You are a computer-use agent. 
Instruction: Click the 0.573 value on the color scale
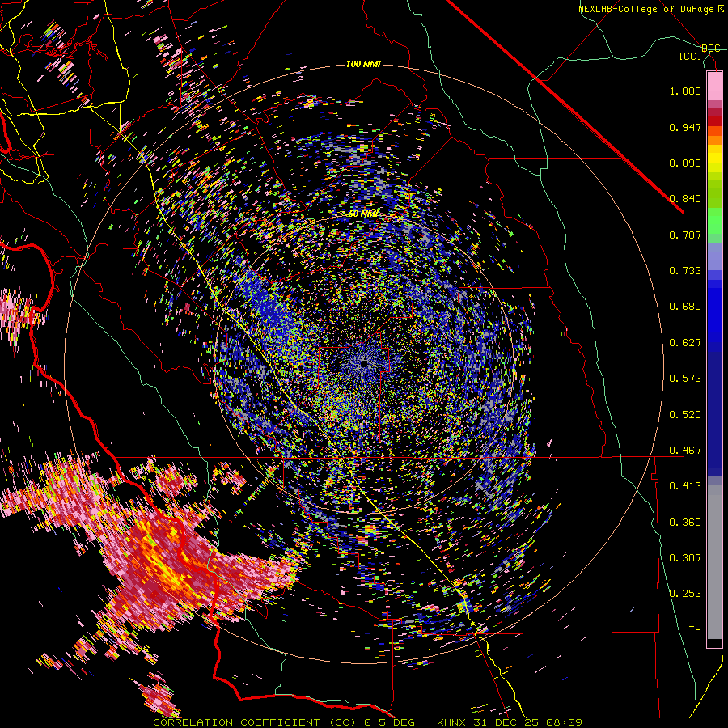(685, 379)
